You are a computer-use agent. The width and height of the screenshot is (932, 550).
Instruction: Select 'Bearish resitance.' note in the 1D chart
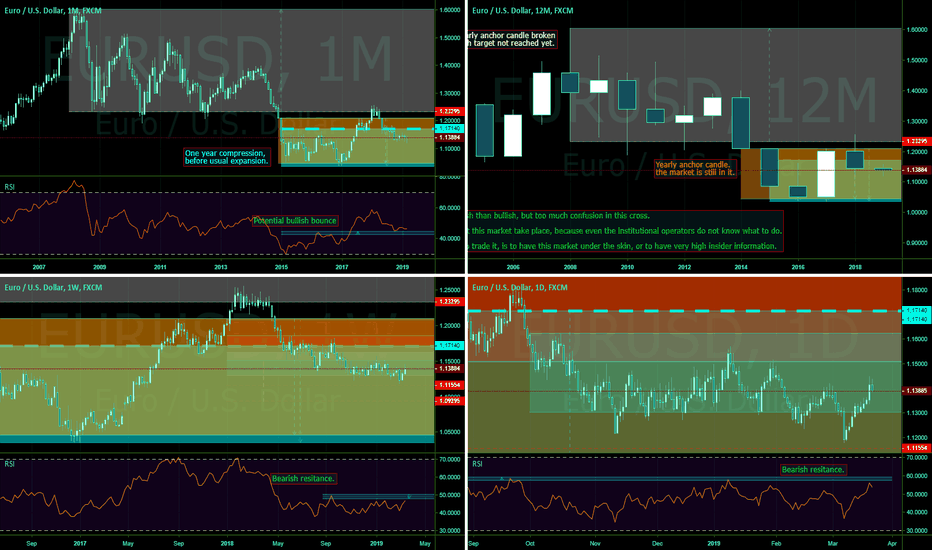[x=813, y=470]
